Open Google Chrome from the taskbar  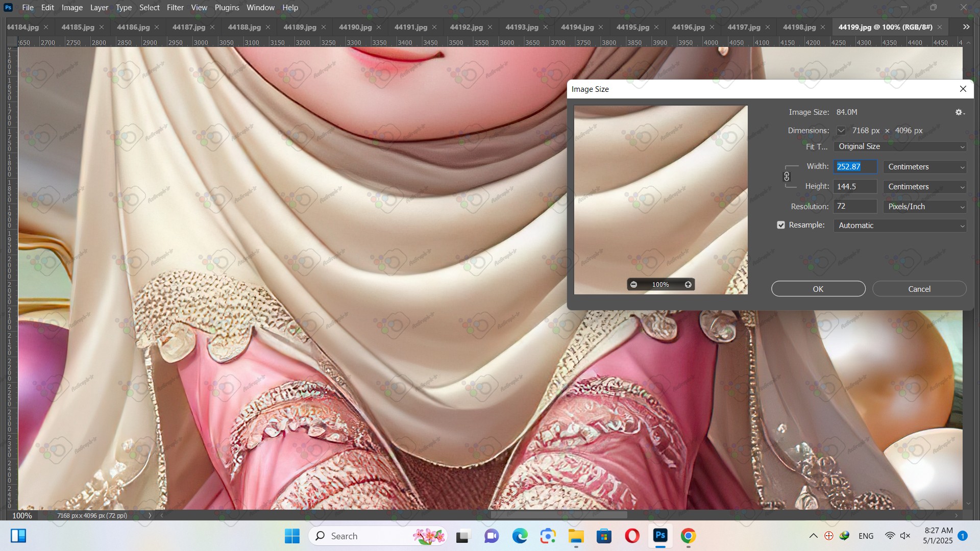[688, 536]
